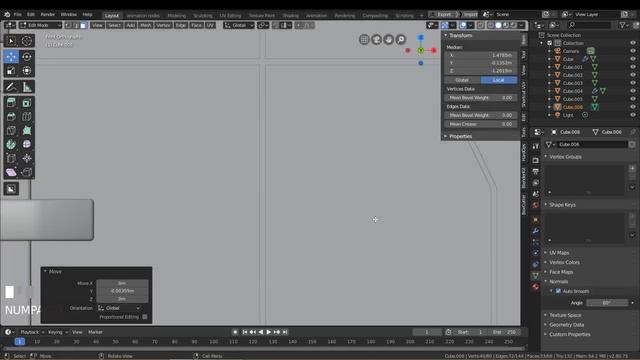Select the Inset Faces tool
Screen dimensions: 640x360
[x=27, y=103]
